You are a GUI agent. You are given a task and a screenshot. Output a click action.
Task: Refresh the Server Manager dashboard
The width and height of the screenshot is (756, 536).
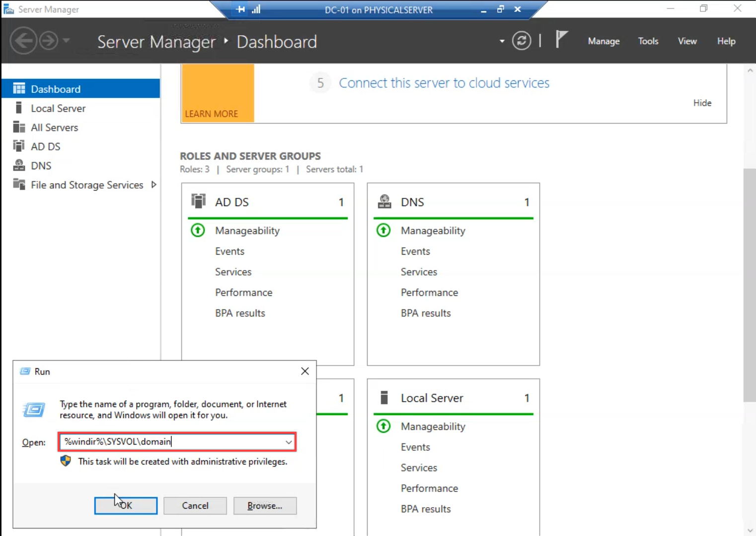522,41
